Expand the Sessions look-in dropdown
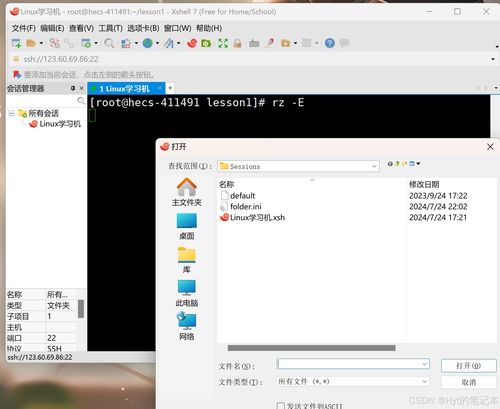The width and height of the screenshot is (500, 409). 374,166
